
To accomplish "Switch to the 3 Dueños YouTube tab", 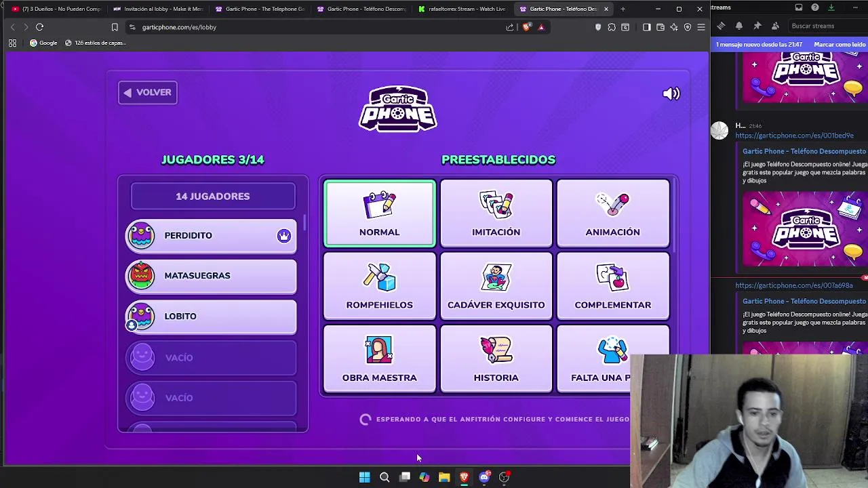I will point(56,9).
